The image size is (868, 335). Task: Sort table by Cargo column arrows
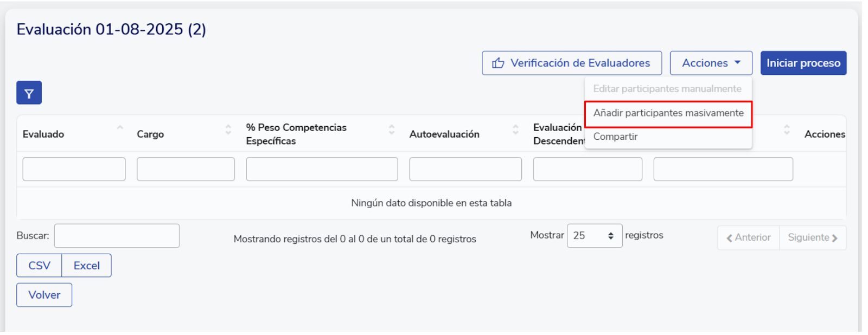228,130
